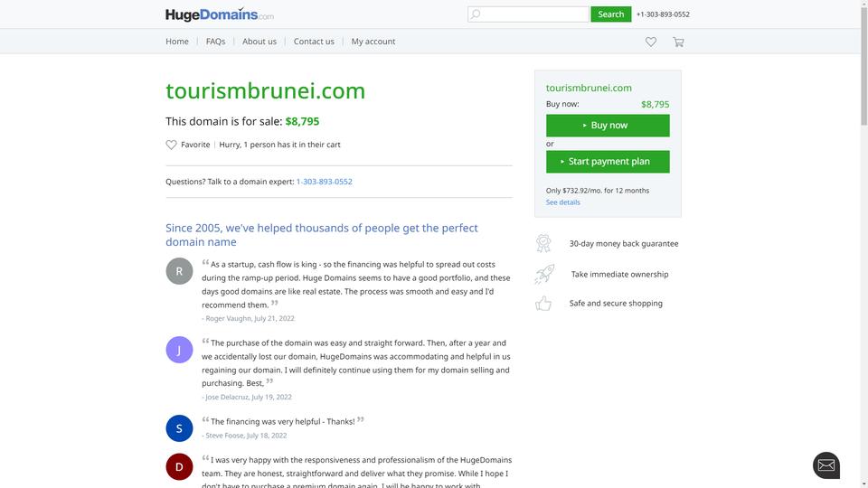The width and height of the screenshot is (868, 488).
Task: Click 'Roger Vaughn, July 21, 2022' attribution
Action: click(x=248, y=319)
